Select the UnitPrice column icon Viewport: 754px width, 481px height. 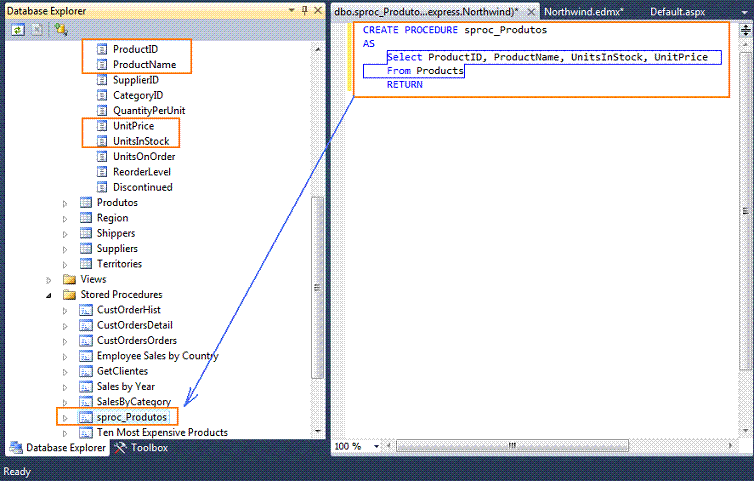coord(102,126)
